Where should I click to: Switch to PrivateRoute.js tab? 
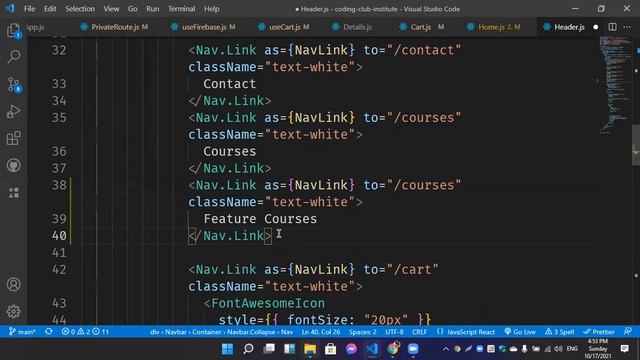(114, 27)
